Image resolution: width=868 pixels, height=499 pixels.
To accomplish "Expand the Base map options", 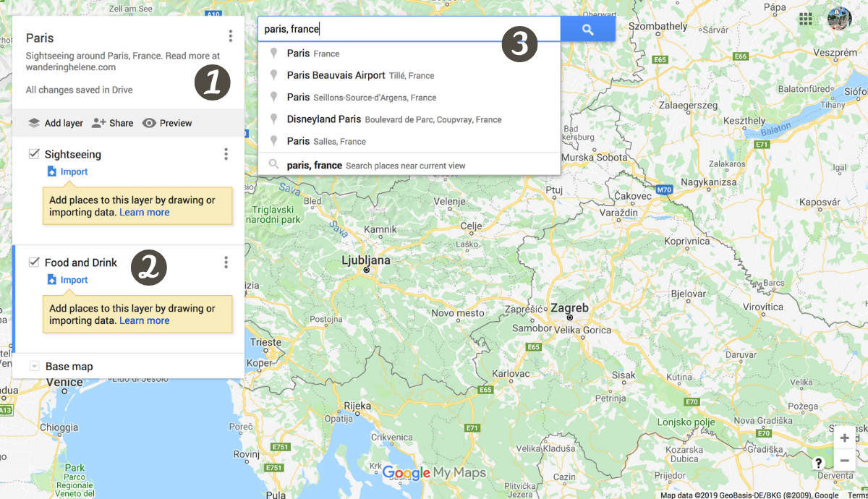I will [x=34, y=367].
